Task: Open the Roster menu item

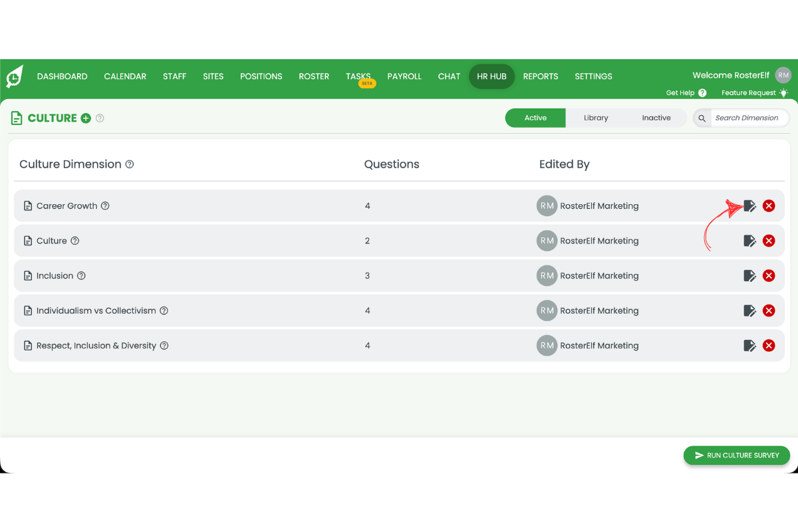Action: 314,76
